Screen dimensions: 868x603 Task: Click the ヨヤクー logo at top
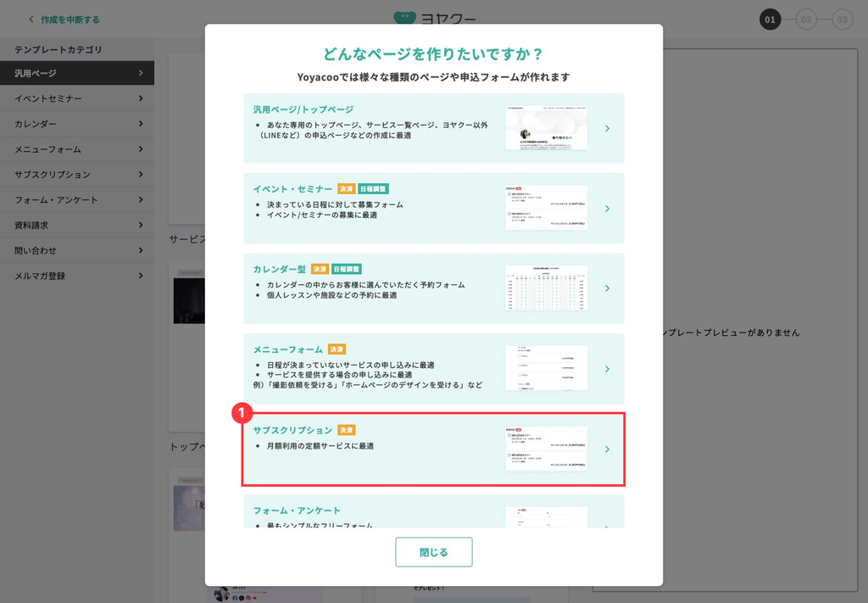(434, 18)
